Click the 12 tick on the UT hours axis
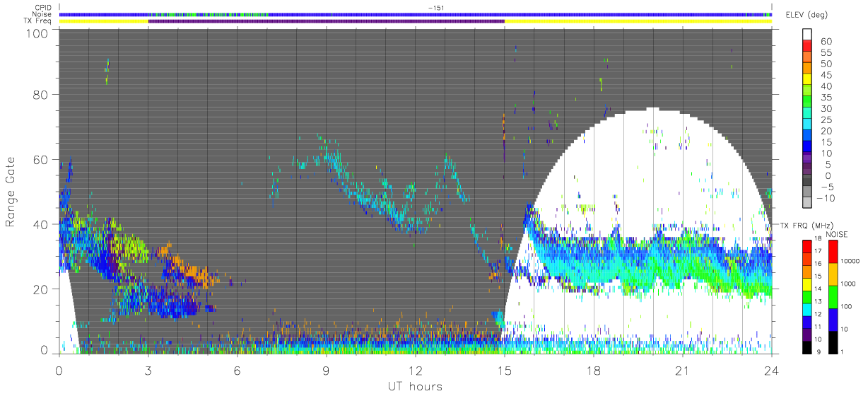The height and width of the screenshot is (401, 868). 415,370
